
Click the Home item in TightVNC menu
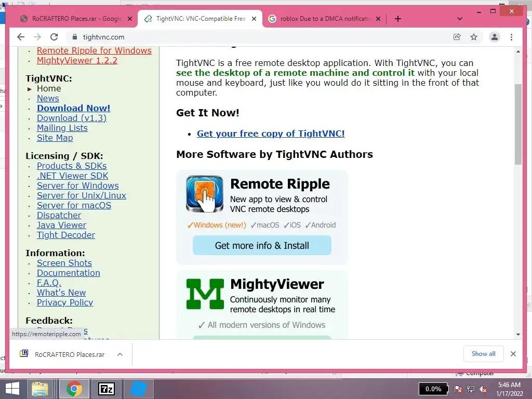[x=49, y=88]
